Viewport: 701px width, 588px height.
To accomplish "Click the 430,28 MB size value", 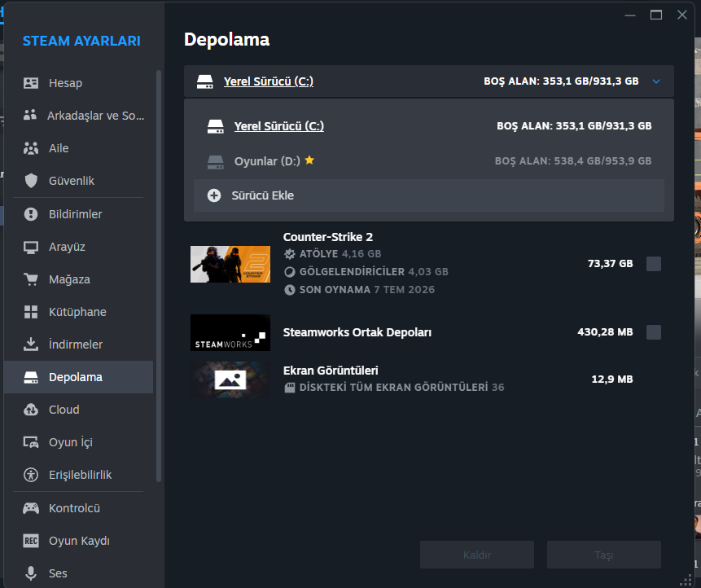I will [605, 331].
